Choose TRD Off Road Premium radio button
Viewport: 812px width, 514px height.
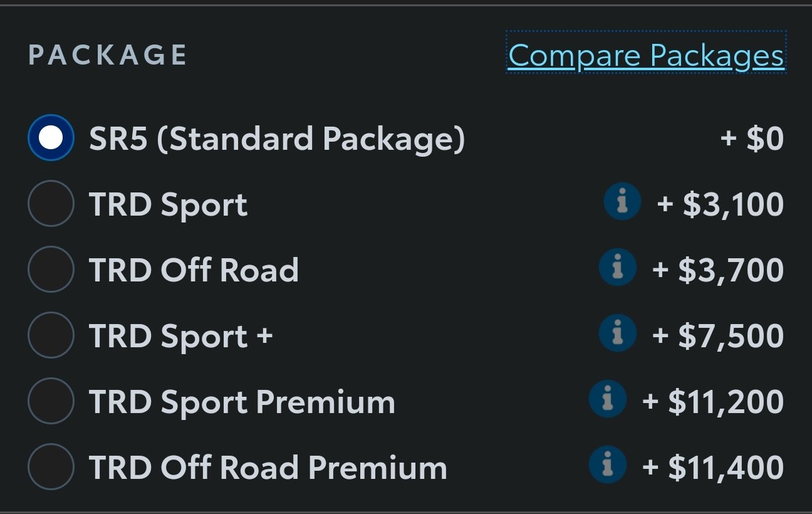[51, 466]
